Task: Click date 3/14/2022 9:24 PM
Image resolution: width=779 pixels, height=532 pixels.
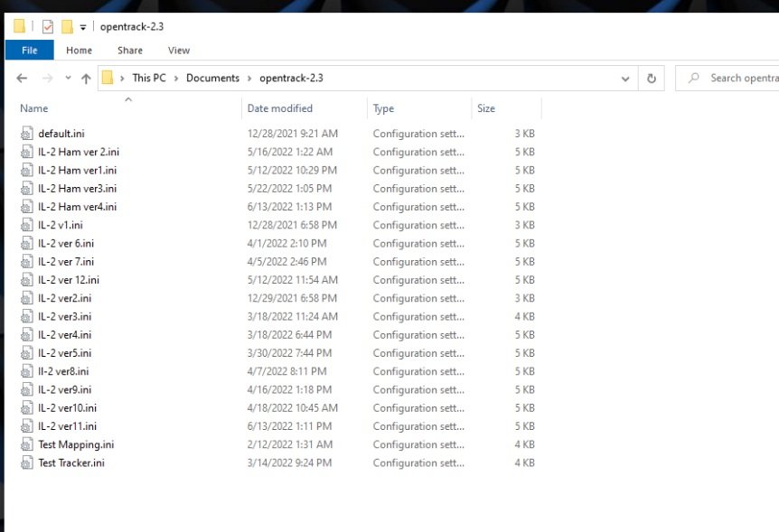Action: 289,463
